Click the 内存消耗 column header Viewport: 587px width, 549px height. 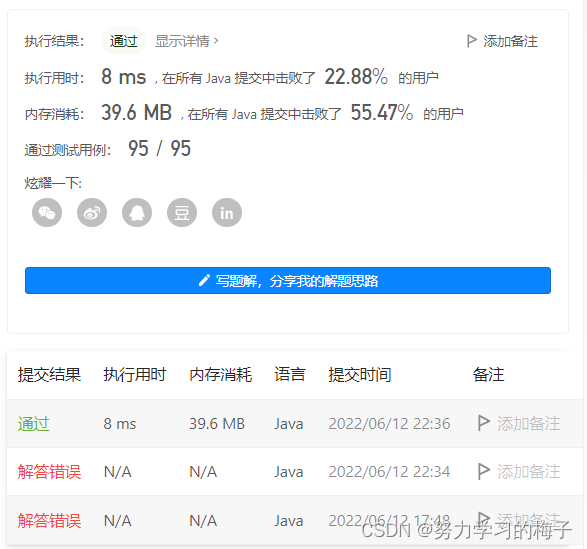pos(220,374)
